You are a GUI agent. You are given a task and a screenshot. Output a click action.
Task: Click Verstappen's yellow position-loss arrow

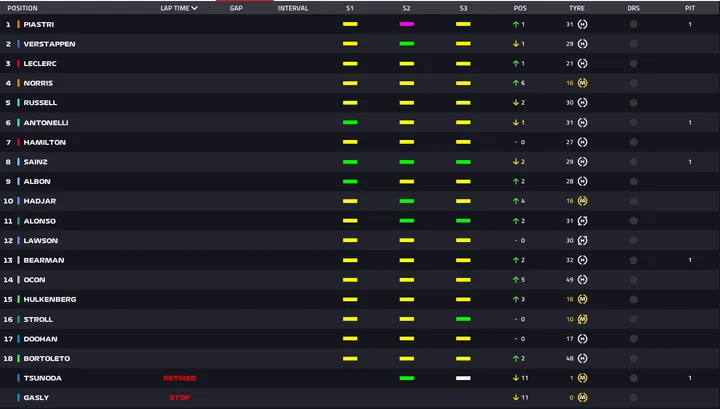(x=516, y=44)
